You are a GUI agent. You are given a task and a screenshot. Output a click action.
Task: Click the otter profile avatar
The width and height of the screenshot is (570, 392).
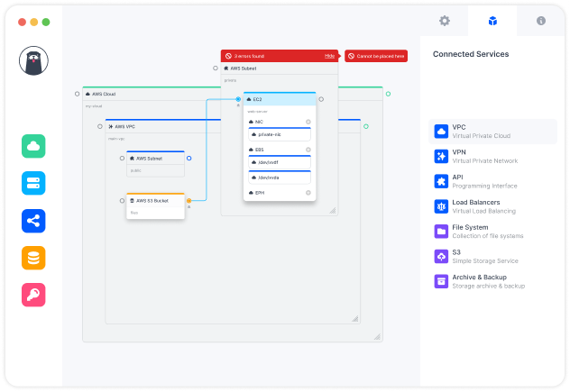pyautogui.click(x=33, y=60)
